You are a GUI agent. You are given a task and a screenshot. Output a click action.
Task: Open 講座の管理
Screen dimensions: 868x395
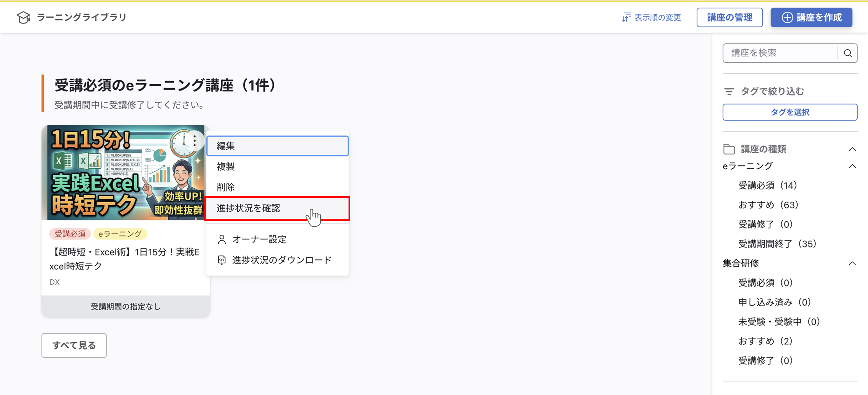click(x=729, y=17)
